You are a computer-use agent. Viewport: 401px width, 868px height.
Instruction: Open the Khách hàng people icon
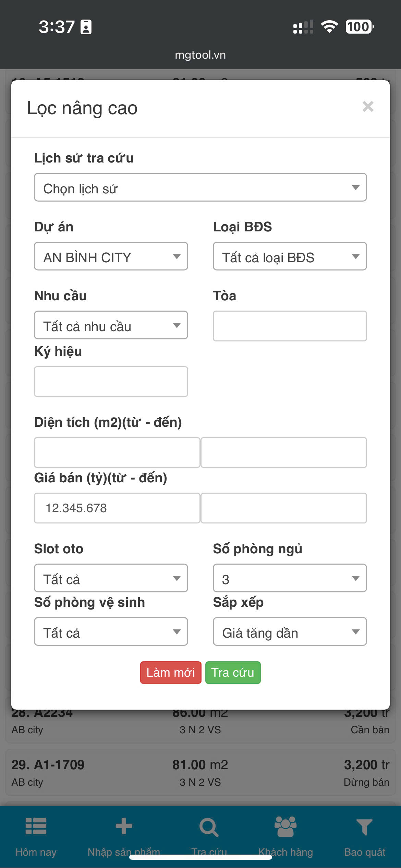pyautogui.click(x=285, y=826)
